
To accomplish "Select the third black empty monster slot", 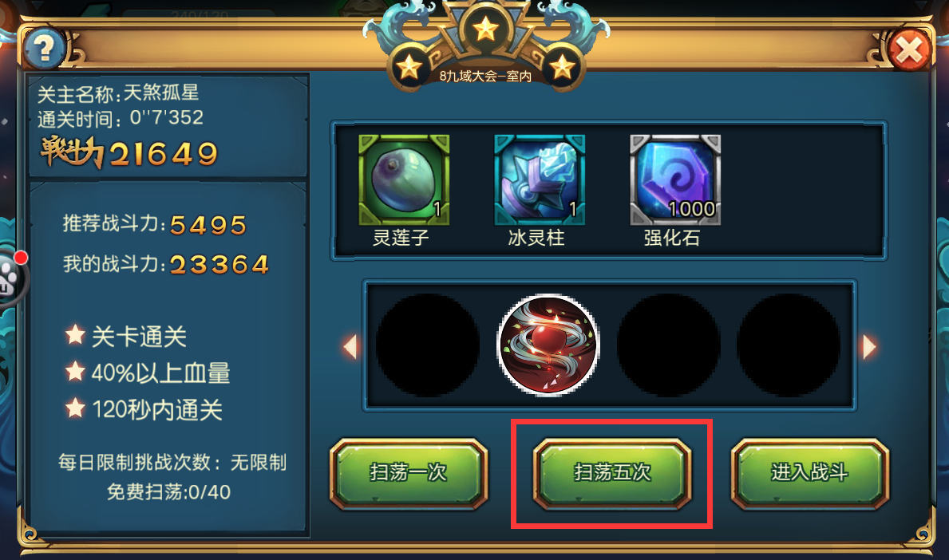I will click(668, 345).
